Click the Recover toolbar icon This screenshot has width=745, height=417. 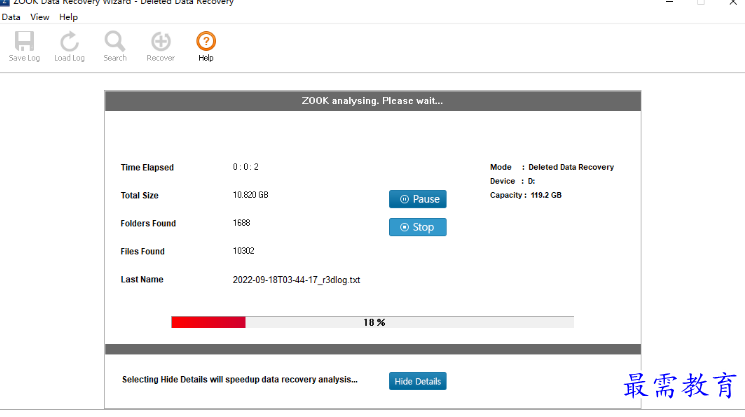[161, 46]
